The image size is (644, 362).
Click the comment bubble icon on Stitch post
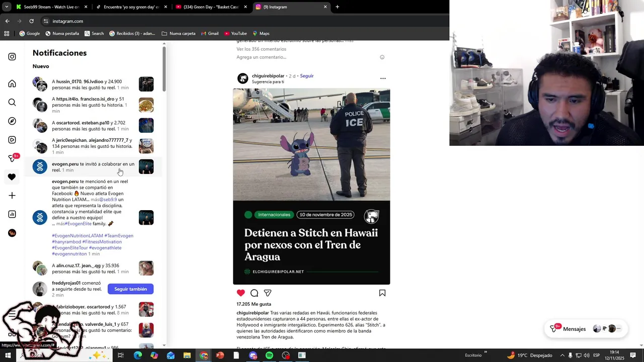254,293
